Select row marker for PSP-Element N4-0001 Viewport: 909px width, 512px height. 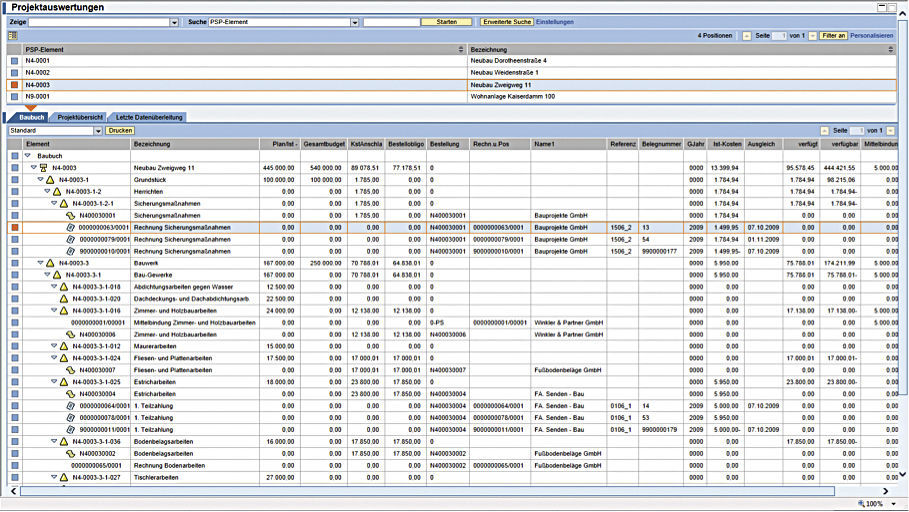point(14,61)
